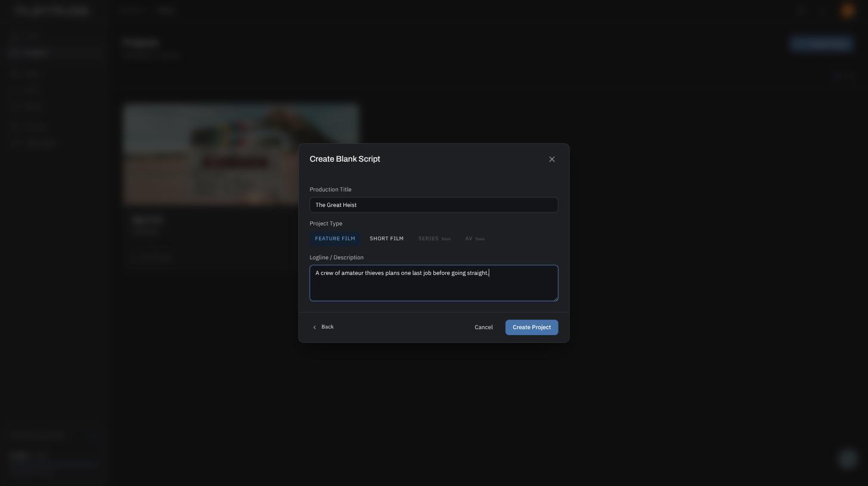Image resolution: width=868 pixels, height=486 pixels.
Task: Choose the Series project type option
Action: tap(434, 239)
